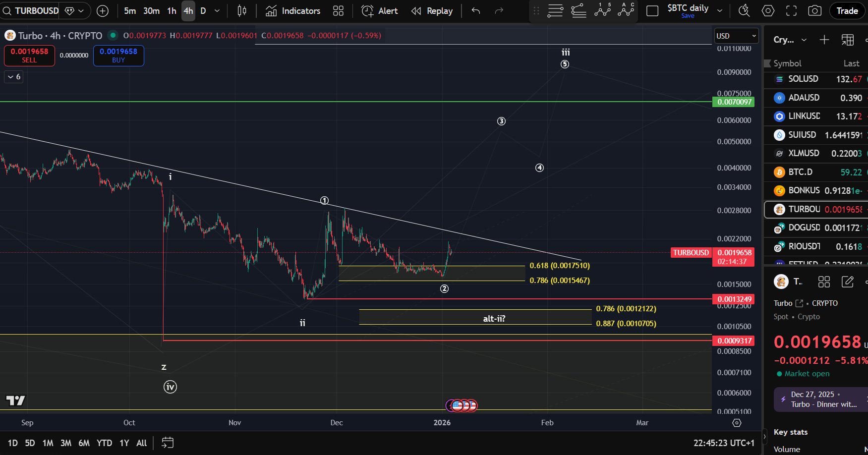Screen dimensions: 868x455
Task: Open the note edit pencil icon
Action: 848,282
